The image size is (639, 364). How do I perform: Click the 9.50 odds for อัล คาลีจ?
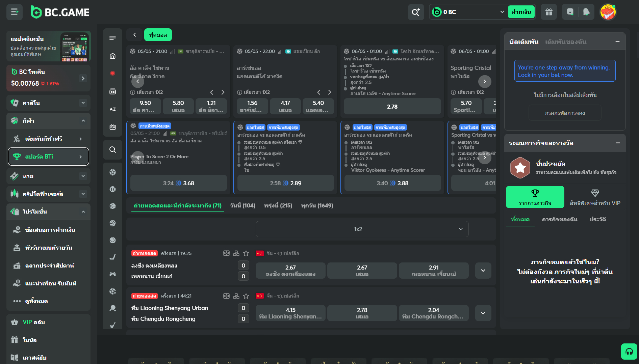(145, 106)
